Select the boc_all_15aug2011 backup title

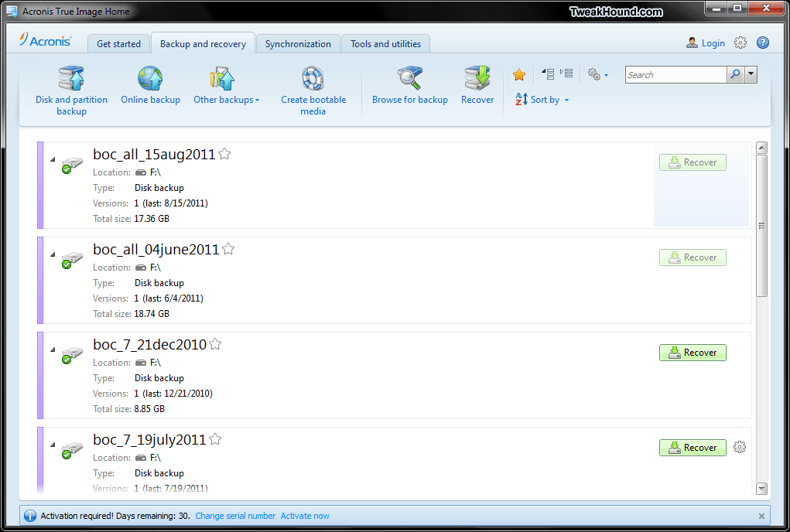pos(154,154)
